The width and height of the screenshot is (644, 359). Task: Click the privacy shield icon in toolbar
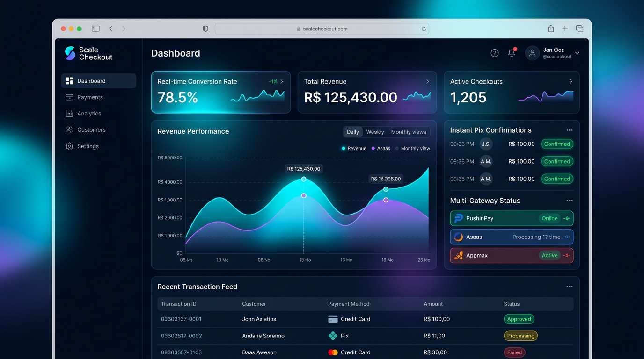[205, 29]
